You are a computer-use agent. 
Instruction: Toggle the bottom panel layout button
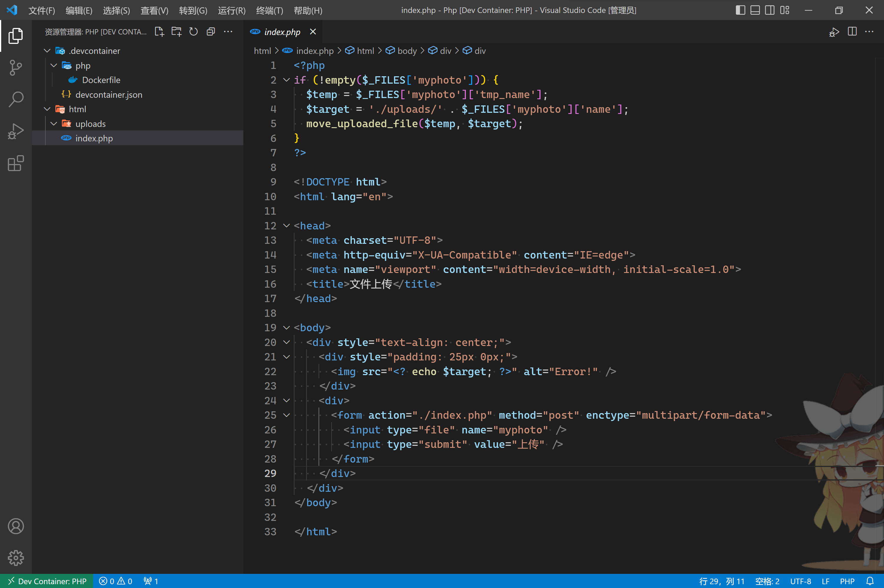[x=755, y=10]
